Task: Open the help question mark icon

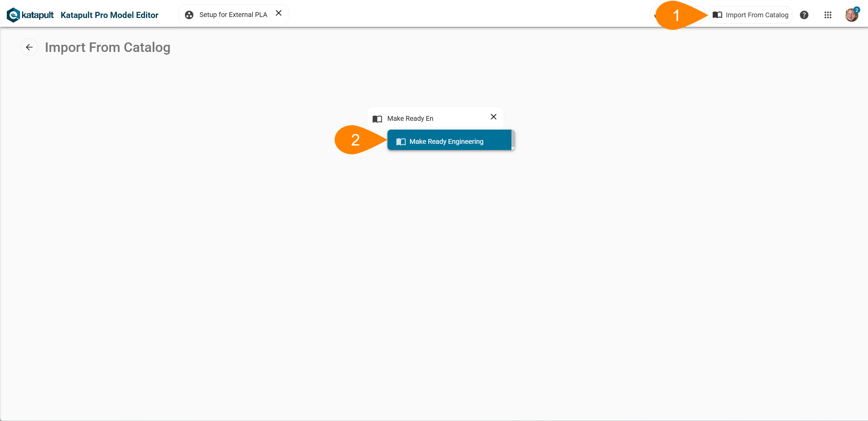Action: coord(804,15)
